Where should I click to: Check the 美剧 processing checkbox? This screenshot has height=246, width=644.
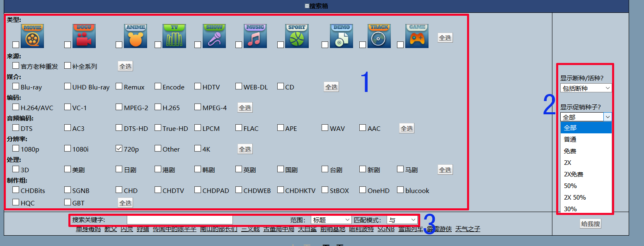[68, 169]
